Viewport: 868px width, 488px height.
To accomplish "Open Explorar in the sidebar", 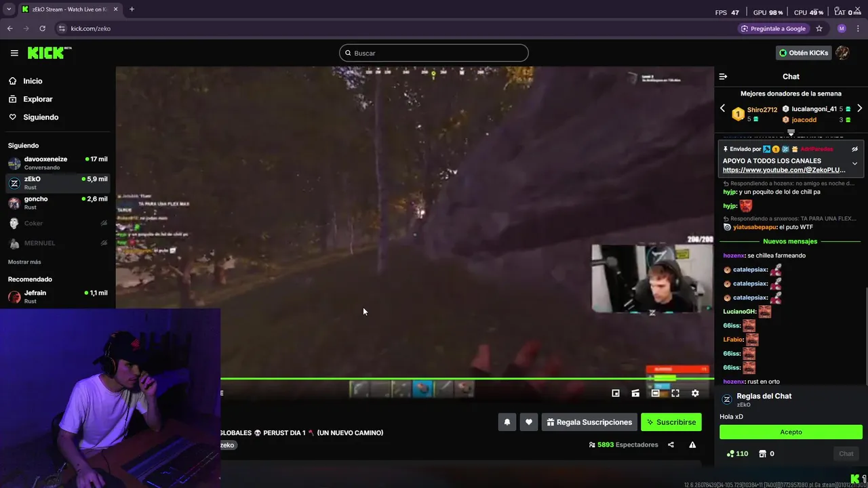I will pos(37,99).
